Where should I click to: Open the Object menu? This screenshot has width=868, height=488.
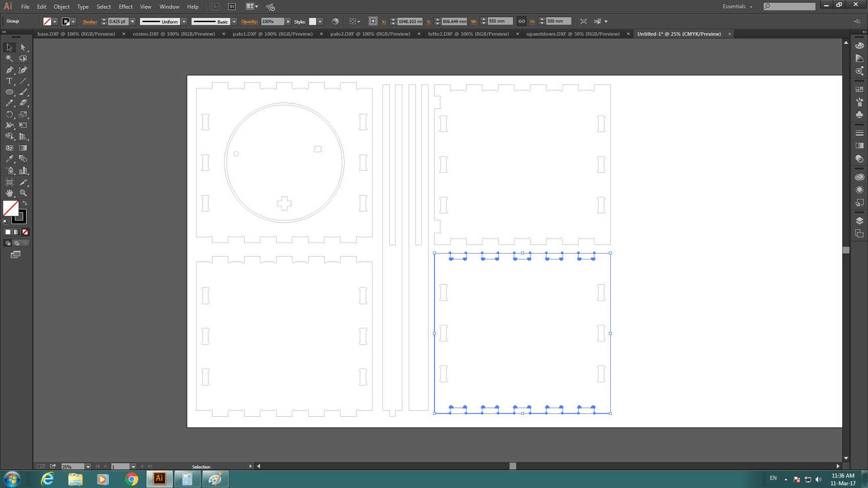[62, 7]
